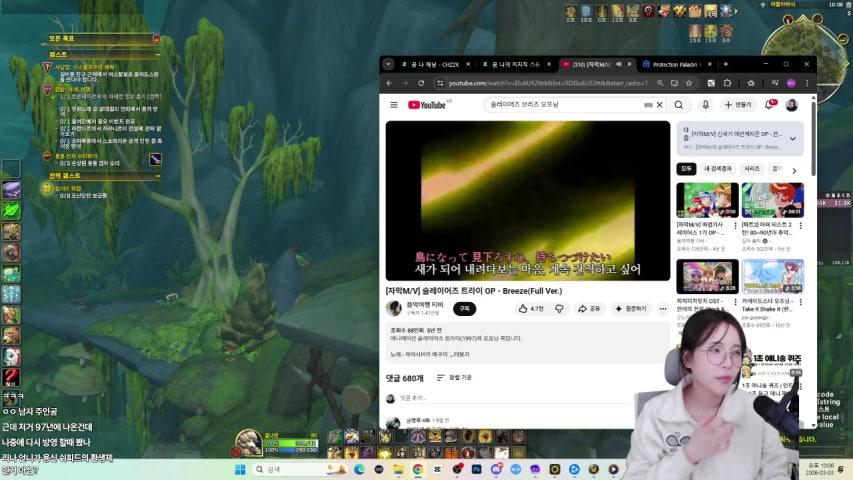853x480 pixels.
Task: Select the 시리즈 filter chip
Action: tap(752, 169)
